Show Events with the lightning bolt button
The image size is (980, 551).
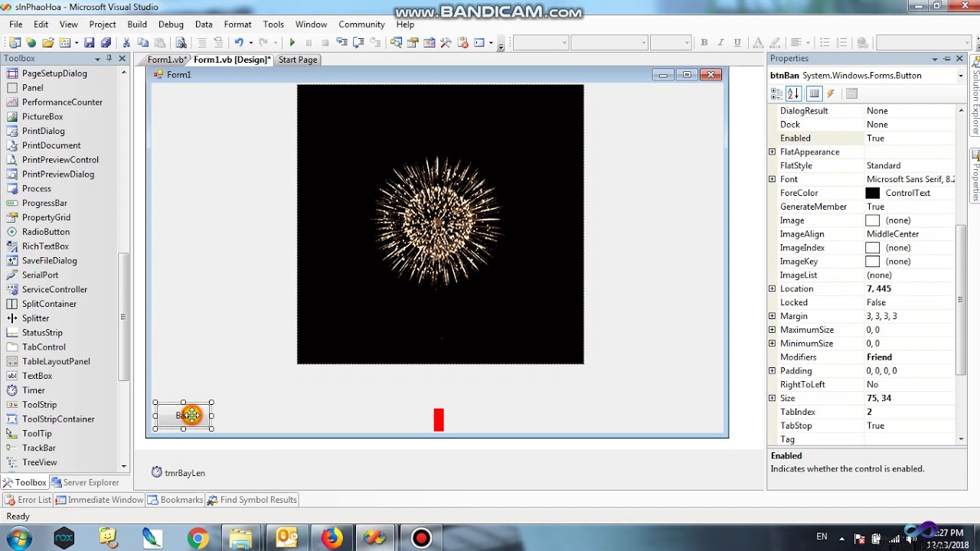point(830,93)
